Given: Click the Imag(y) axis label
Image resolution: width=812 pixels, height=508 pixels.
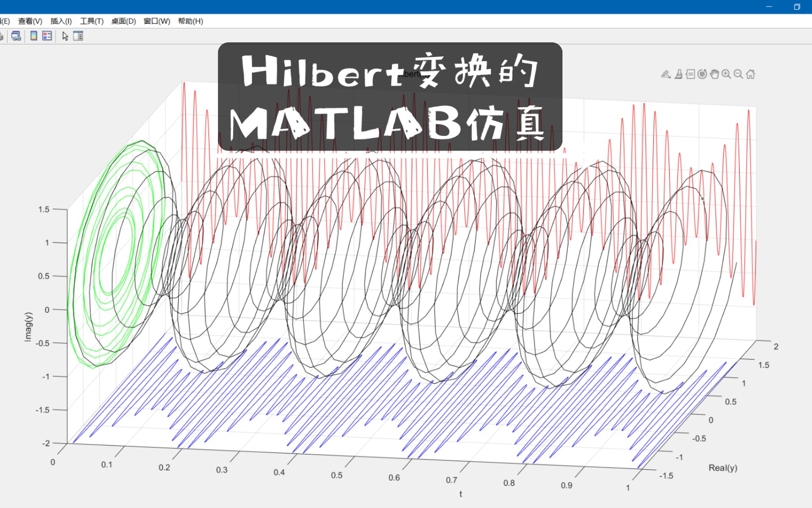Looking at the screenshot, I should pos(28,327).
